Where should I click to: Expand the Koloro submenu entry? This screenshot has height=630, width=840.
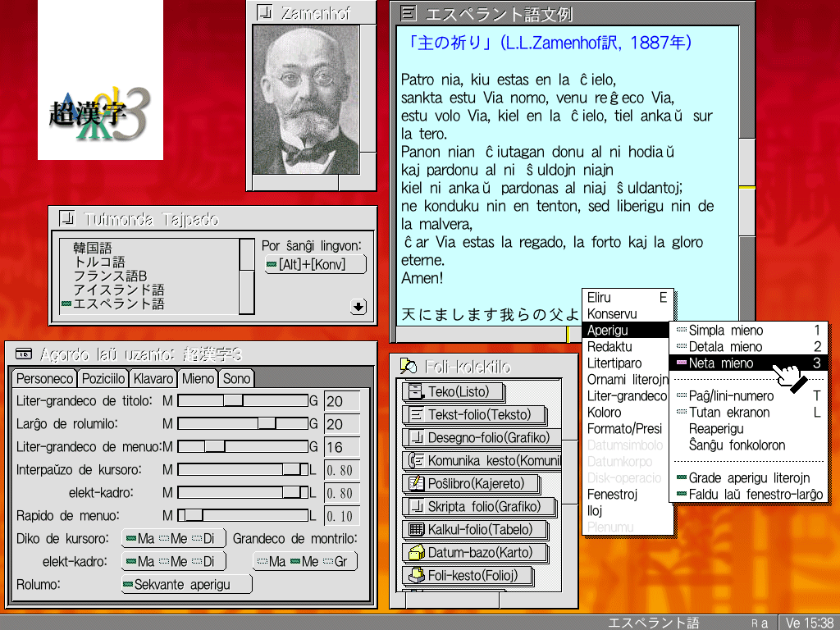[x=605, y=413]
